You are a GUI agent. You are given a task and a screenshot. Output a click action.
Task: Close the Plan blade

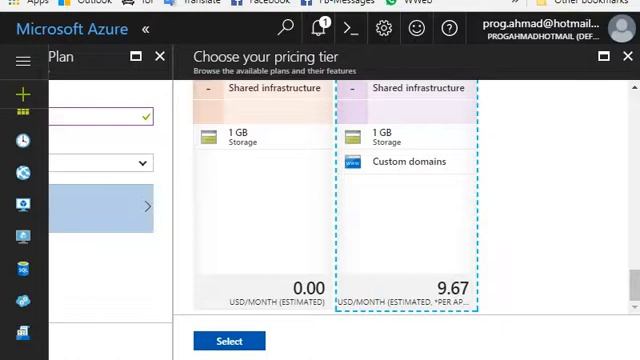(x=160, y=56)
